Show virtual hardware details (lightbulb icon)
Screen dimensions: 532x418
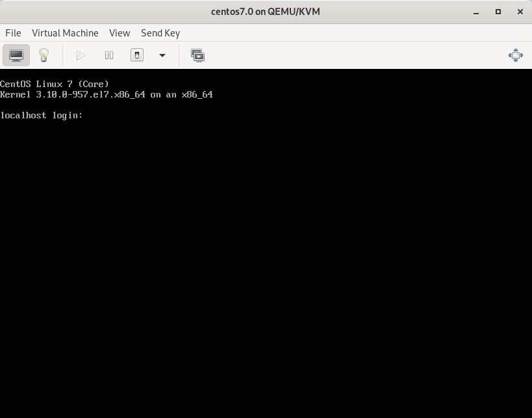[x=44, y=55]
